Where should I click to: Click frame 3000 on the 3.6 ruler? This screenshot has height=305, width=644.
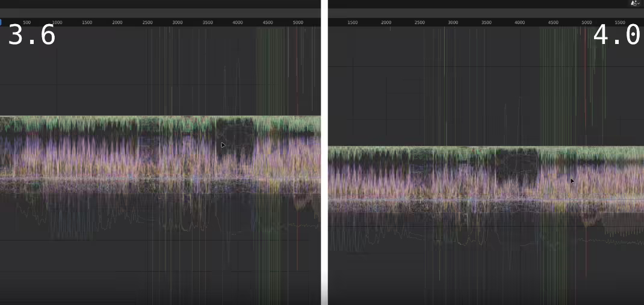tap(178, 23)
